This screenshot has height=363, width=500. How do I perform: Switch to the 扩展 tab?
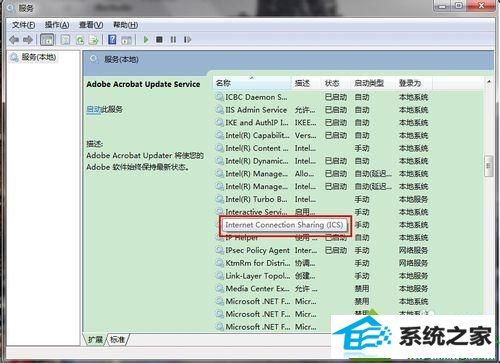[x=95, y=340]
